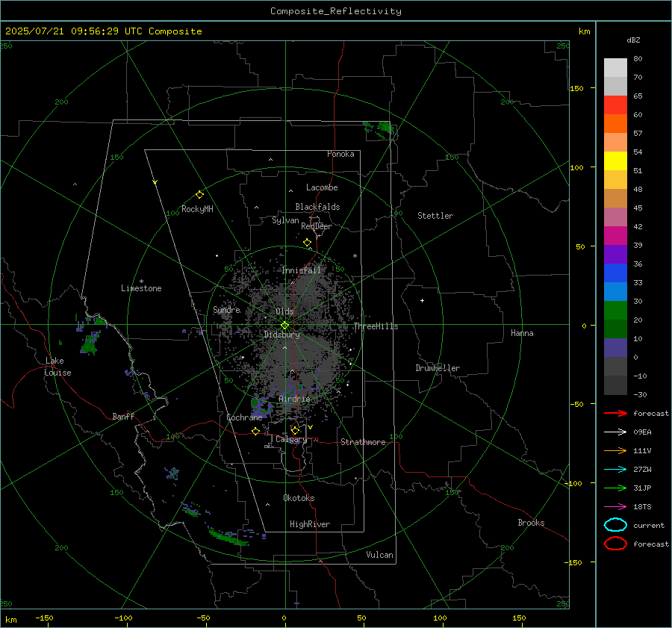Viewport: 672px width, 628px height.
Task: Click the Calgary city label
Action: point(291,439)
